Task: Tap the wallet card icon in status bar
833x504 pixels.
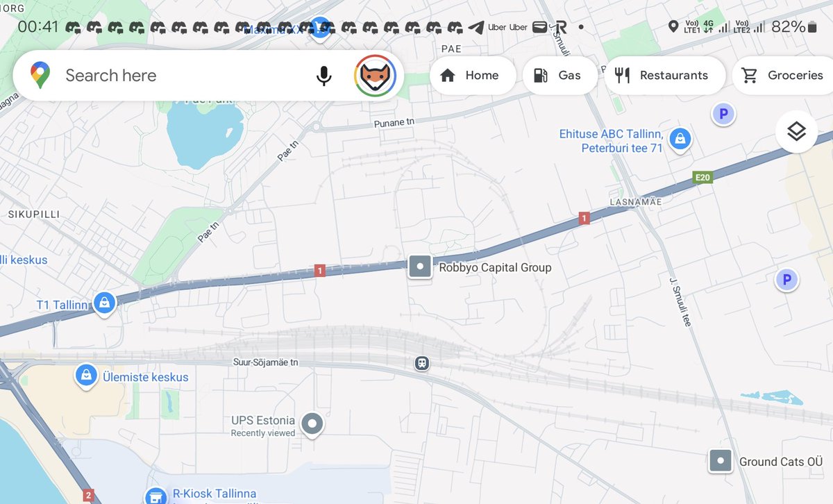Action: click(x=540, y=28)
